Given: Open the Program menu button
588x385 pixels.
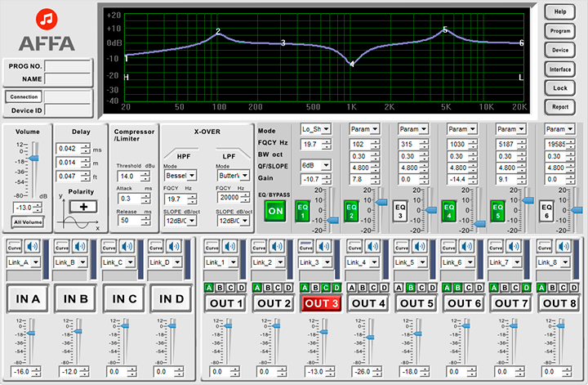Looking at the screenshot, I should pyautogui.click(x=560, y=31).
